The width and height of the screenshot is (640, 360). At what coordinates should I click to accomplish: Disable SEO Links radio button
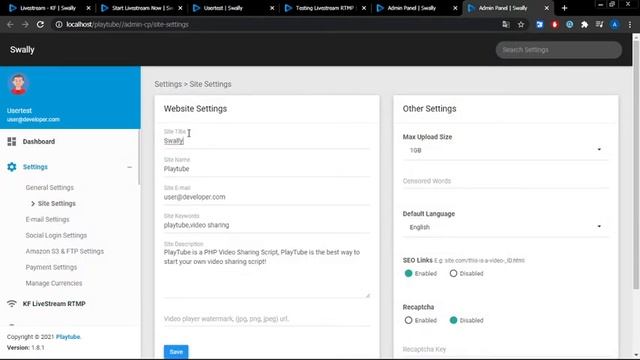(x=453, y=273)
